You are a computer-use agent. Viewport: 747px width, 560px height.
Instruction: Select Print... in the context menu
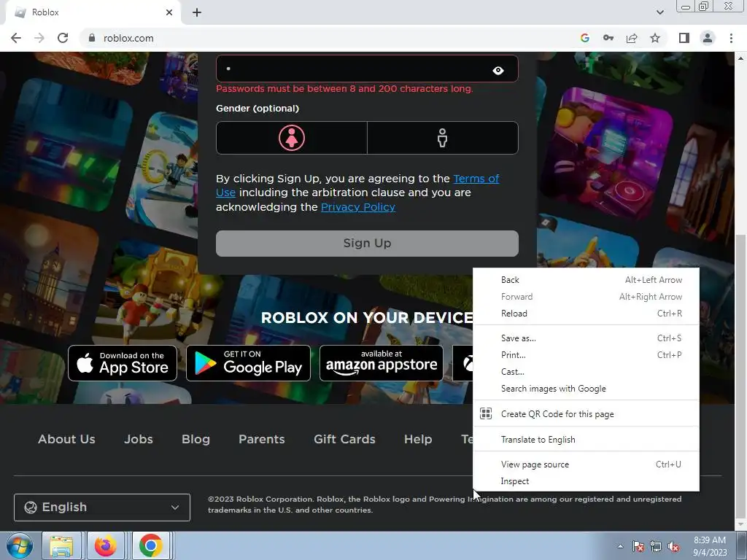[x=586, y=355]
